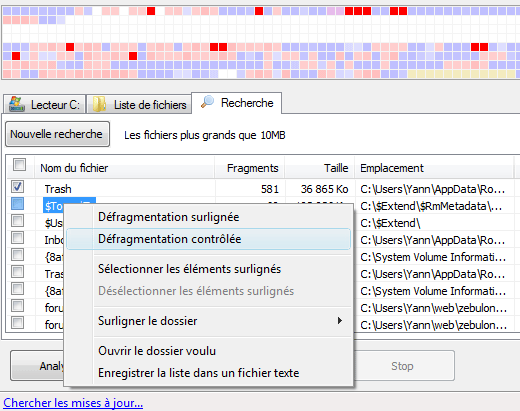The height and width of the screenshot is (411, 520).
Task: Check the highlighted $To file checkbox
Action: pyautogui.click(x=17, y=203)
